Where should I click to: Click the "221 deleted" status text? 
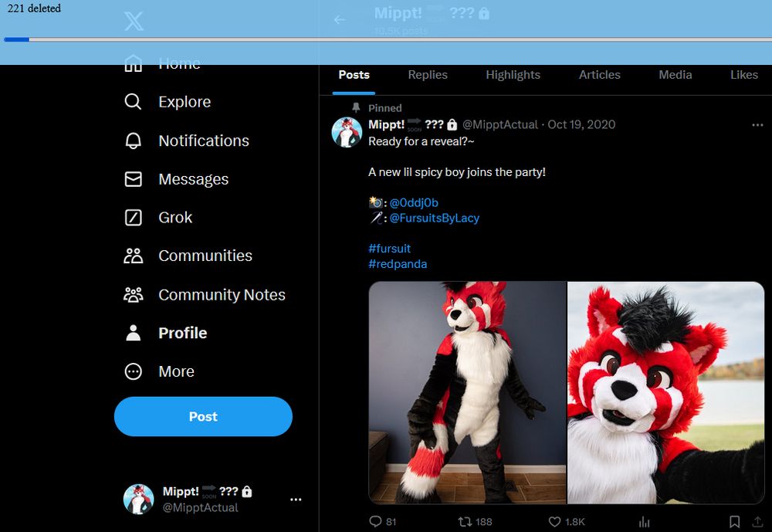pyautogui.click(x=34, y=8)
